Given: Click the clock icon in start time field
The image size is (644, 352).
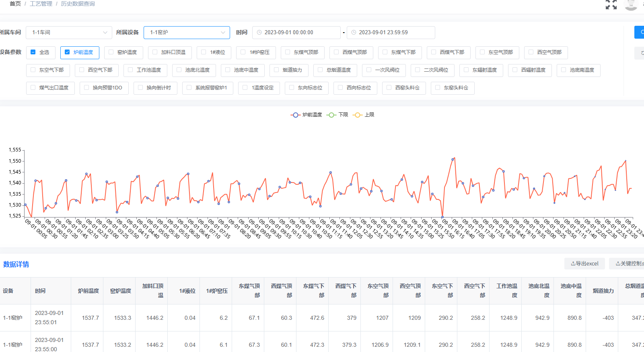Looking at the screenshot, I should [x=259, y=33].
